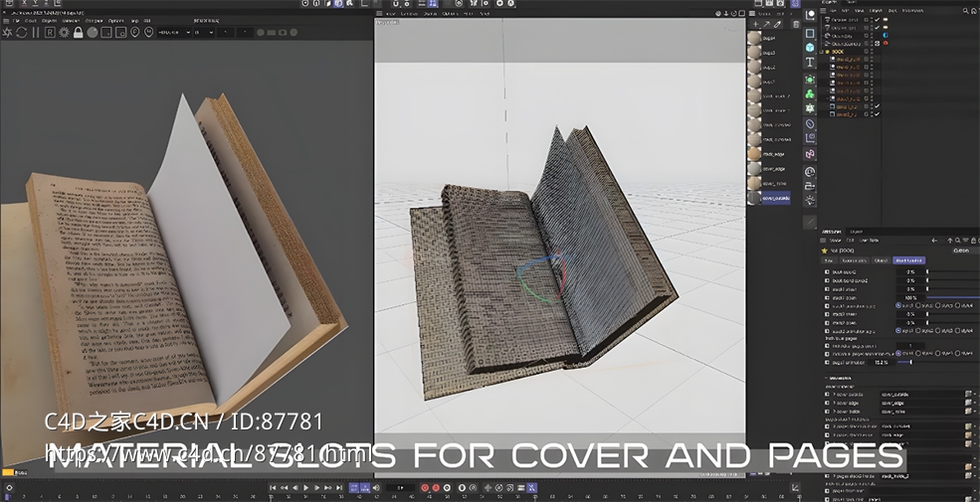Toggle the checkmark on the first object row
The image size is (980, 502).
tap(877, 22)
